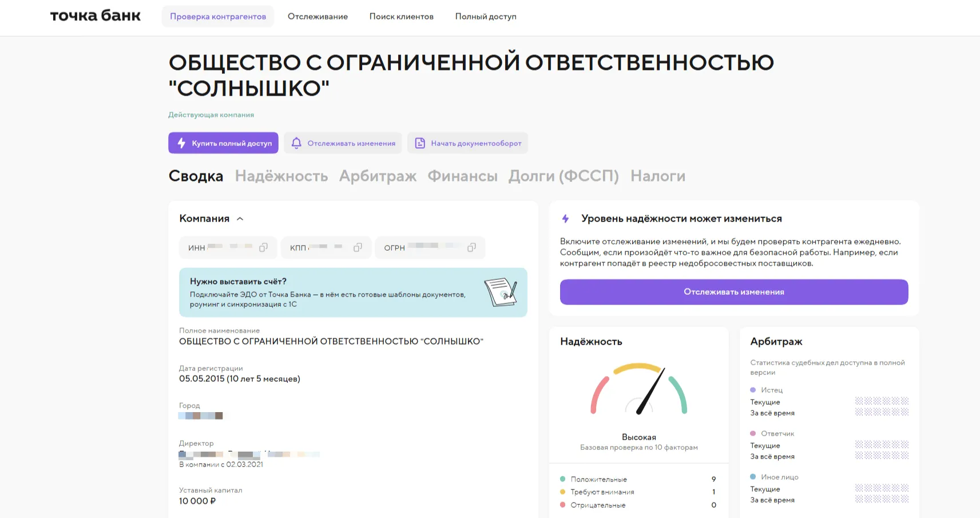Copy the OGRN number using copy icon
Screen dimensions: 980x518
tap(471, 248)
